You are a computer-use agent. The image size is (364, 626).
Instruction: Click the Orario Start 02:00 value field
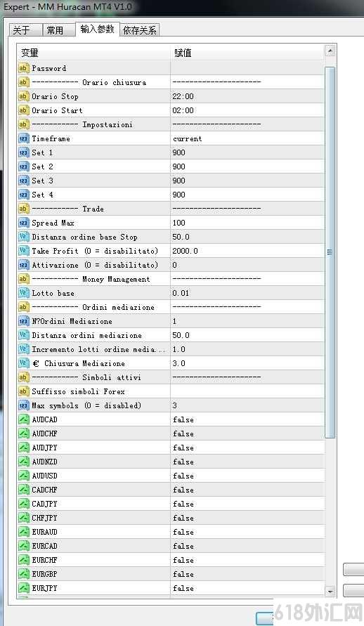coord(247,110)
